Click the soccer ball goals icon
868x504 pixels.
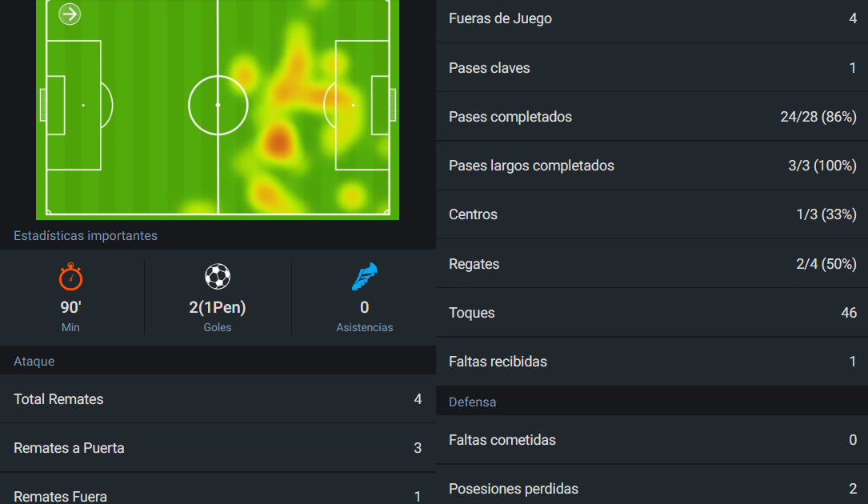click(x=218, y=276)
